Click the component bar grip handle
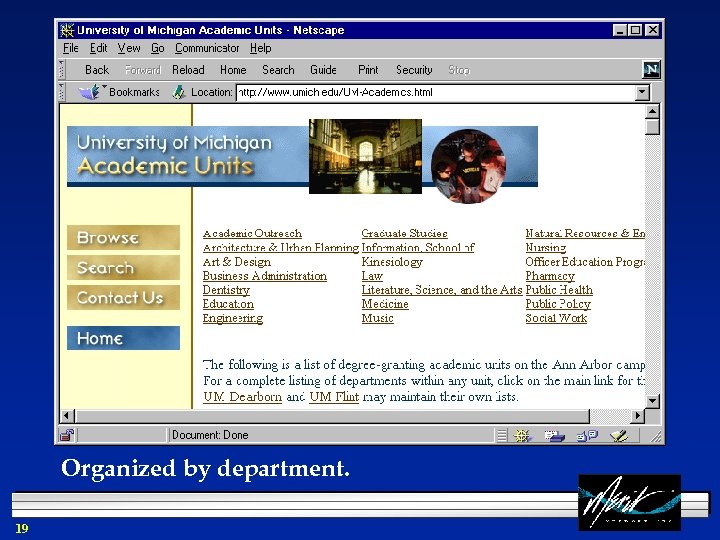This screenshot has height=540, width=720. pyautogui.click(x=502, y=435)
